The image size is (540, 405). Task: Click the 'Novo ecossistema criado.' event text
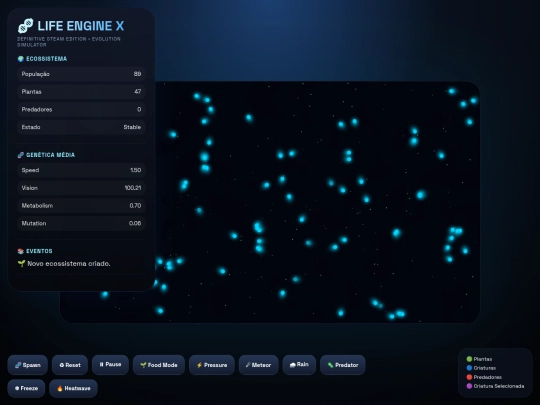pyautogui.click(x=69, y=264)
